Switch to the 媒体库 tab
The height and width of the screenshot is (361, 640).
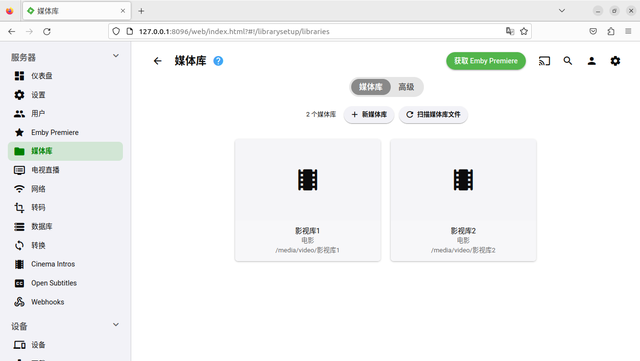tap(371, 87)
